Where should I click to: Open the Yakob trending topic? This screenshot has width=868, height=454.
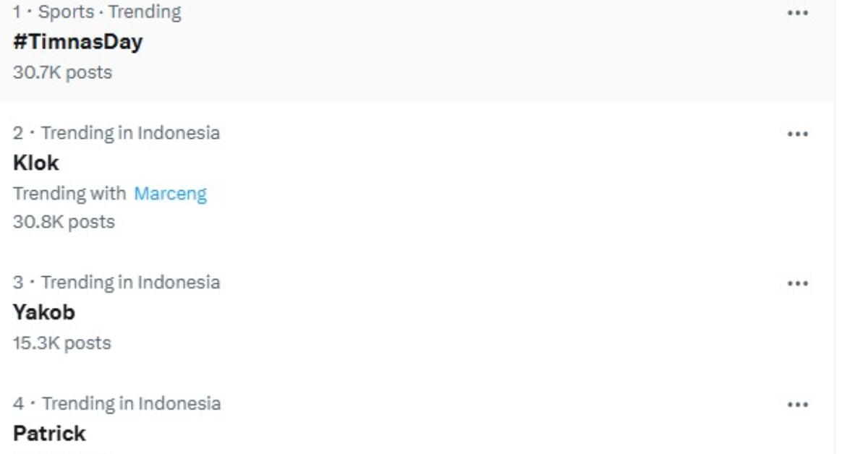click(x=44, y=312)
